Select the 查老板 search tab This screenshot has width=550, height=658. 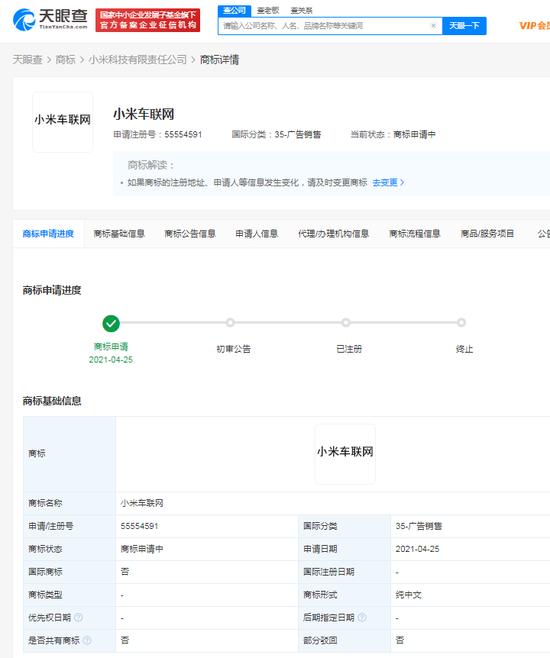[x=268, y=10]
